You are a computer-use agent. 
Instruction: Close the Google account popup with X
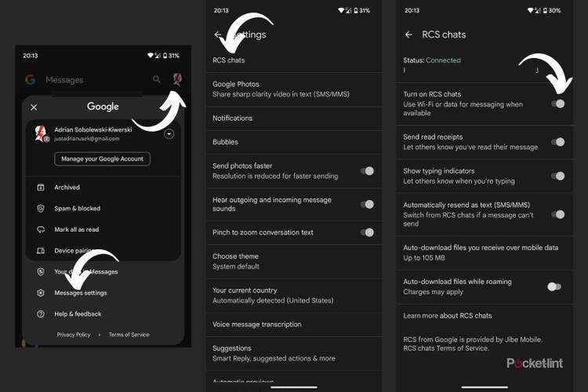[x=34, y=107]
